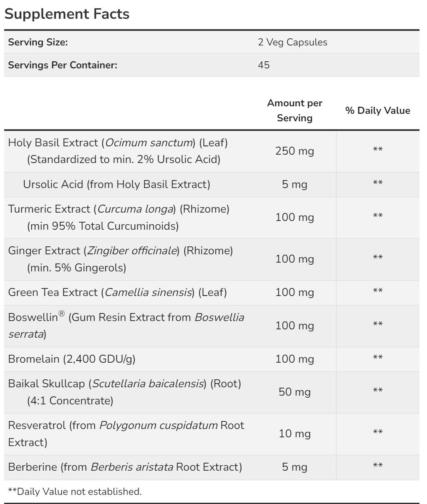Click the Supplement Facts heading
The image size is (427, 504).
(67, 14)
